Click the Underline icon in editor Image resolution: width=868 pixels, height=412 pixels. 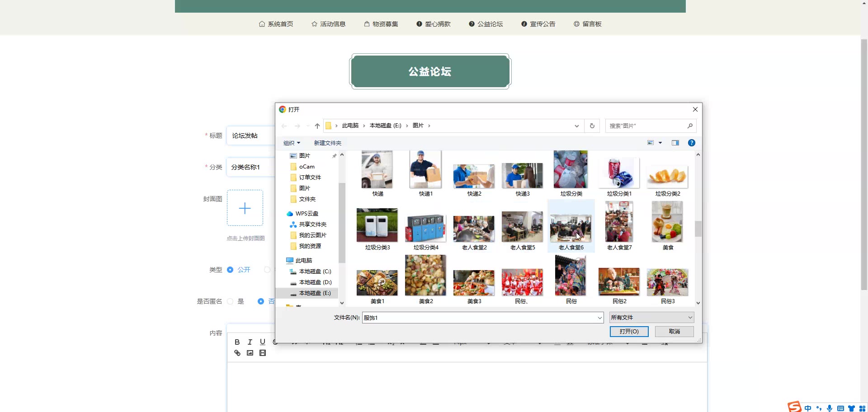[x=262, y=342]
